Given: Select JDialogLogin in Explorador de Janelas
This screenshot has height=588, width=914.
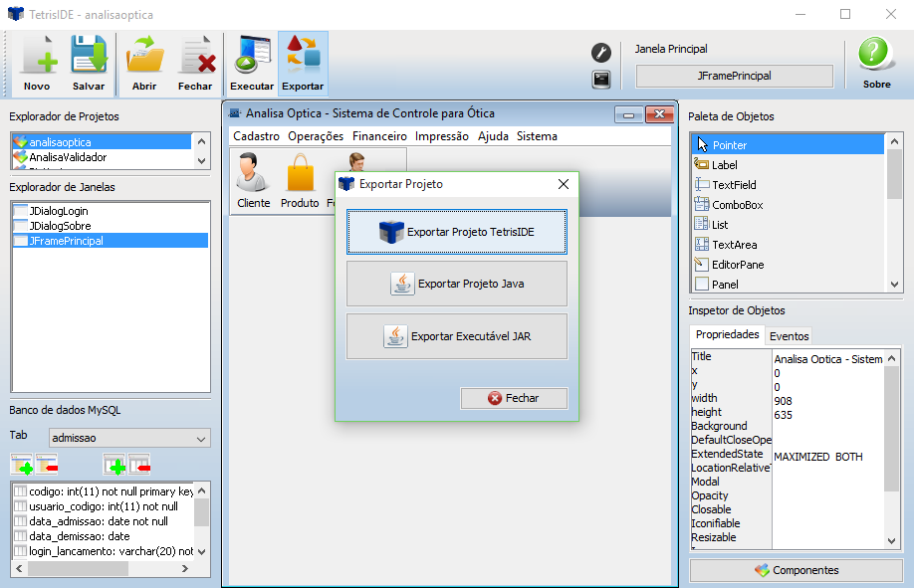Looking at the screenshot, I should 60,212.
